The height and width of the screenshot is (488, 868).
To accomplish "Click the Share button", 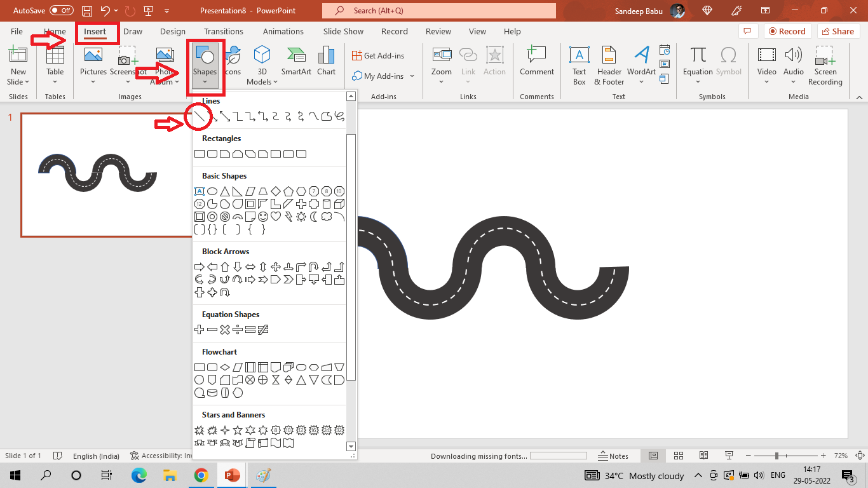I will click(x=837, y=31).
